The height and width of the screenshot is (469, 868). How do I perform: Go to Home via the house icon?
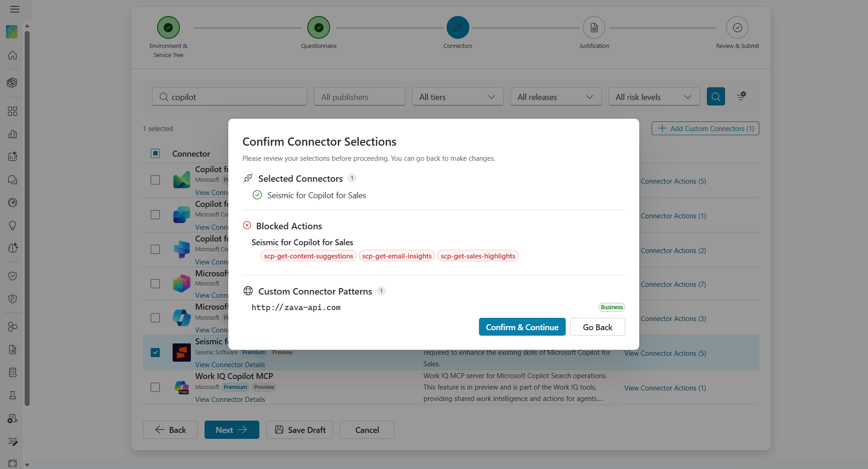pyautogui.click(x=13, y=55)
